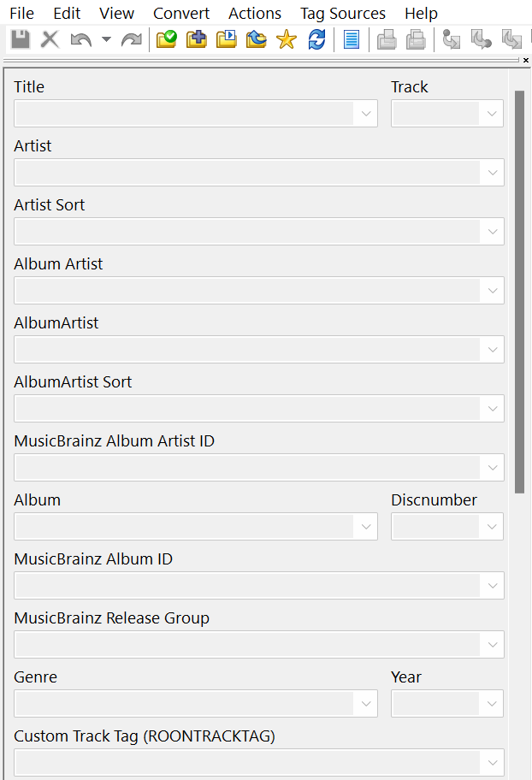Viewport: 532px width, 780px height.
Task: Open the Convert menu
Action: pos(181,13)
